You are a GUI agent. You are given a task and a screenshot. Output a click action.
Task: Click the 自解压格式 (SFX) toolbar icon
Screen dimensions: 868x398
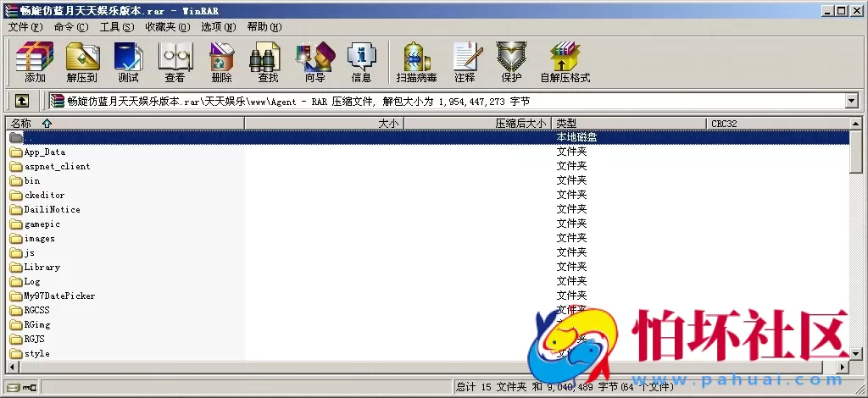(565, 57)
